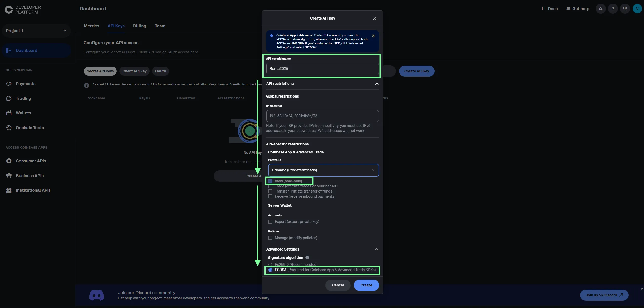The image size is (644, 308).
Task: Select the Client API Key pill
Action: [134, 71]
